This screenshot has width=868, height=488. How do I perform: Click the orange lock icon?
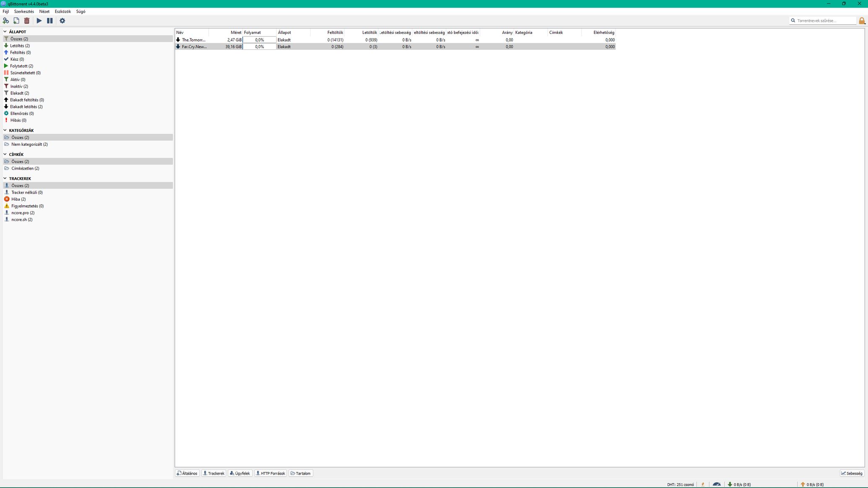pyautogui.click(x=862, y=21)
